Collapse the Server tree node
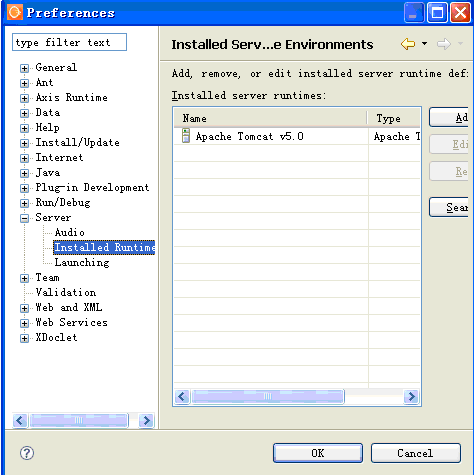 point(24,218)
